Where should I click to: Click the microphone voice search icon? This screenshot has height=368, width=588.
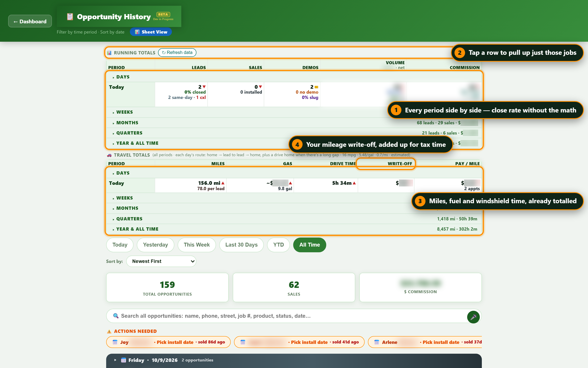pyautogui.click(x=473, y=317)
